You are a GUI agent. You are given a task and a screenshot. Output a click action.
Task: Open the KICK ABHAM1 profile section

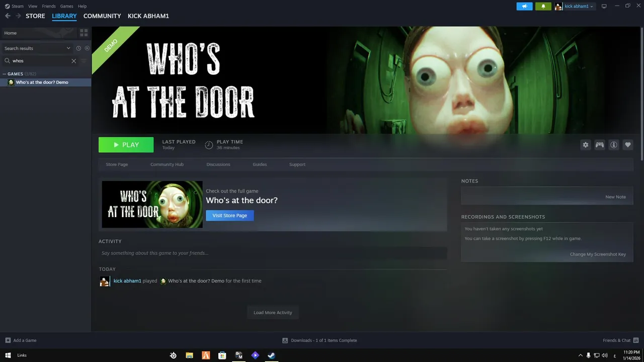tap(148, 16)
